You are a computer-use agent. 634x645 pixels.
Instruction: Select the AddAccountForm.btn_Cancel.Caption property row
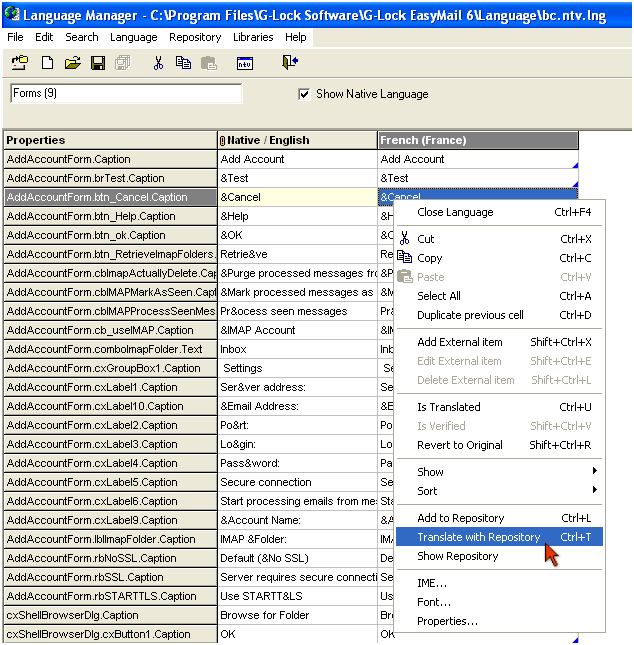[110, 197]
